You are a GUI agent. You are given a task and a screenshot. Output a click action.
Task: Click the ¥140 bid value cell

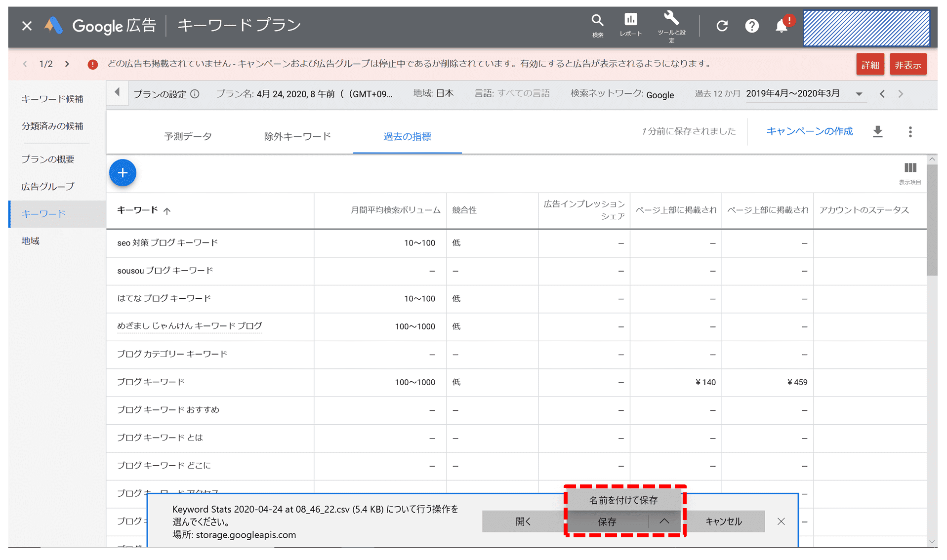pos(705,382)
